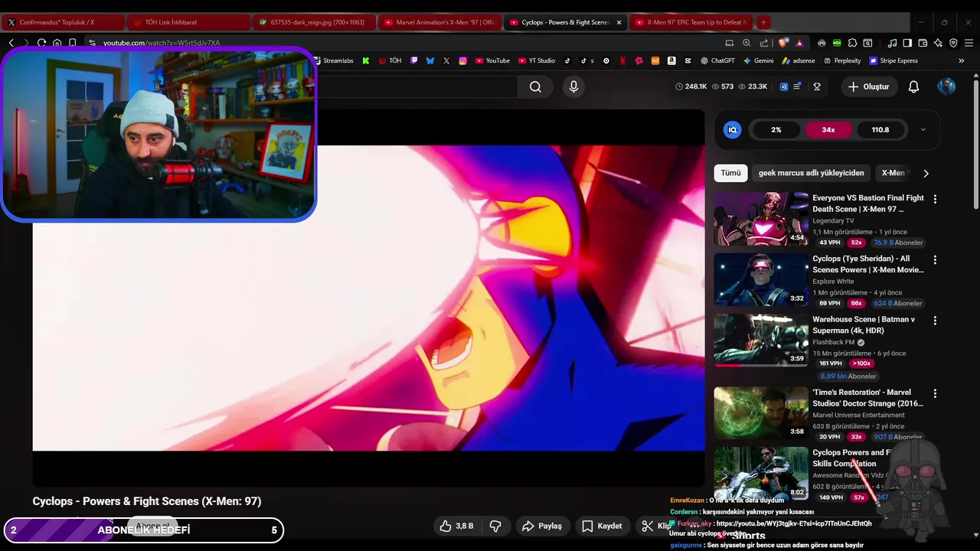The height and width of the screenshot is (551, 980).
Task: Click the share page icon in the address bar
Action: (x=763, y=43)
